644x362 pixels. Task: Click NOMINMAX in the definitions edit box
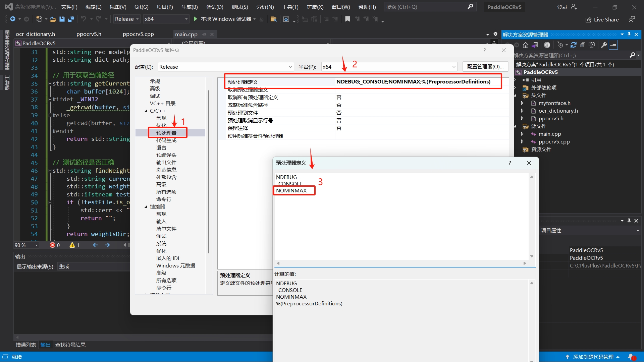click(291, 190)
